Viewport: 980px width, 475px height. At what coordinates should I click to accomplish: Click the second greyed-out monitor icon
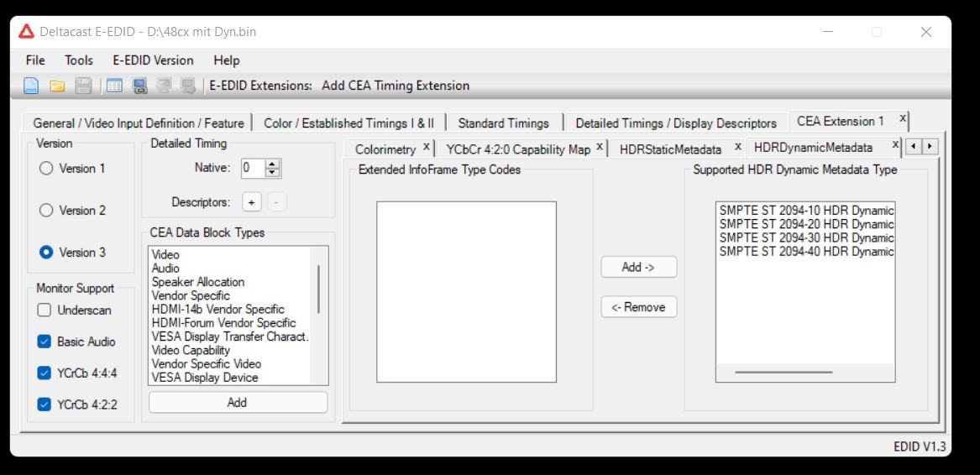(x=187, y=86)
